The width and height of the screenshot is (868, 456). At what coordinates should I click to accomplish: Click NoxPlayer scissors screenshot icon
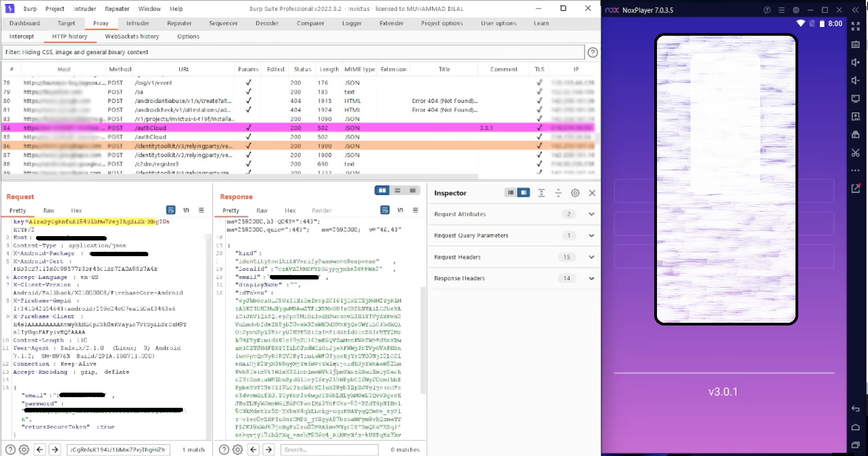click(856, 153)
